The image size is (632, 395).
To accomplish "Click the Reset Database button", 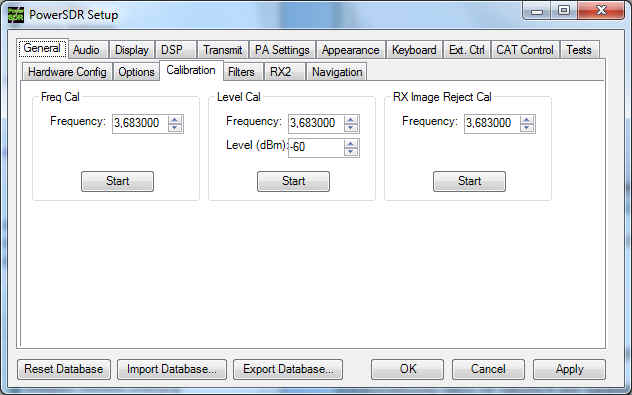I will click(64, 369).
